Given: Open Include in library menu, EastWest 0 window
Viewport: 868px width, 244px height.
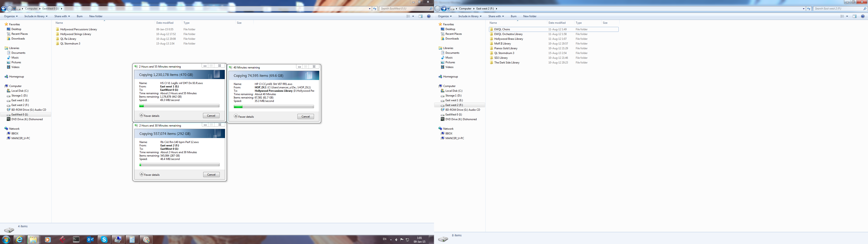Looking at the screenshot, I should point(36,16).
